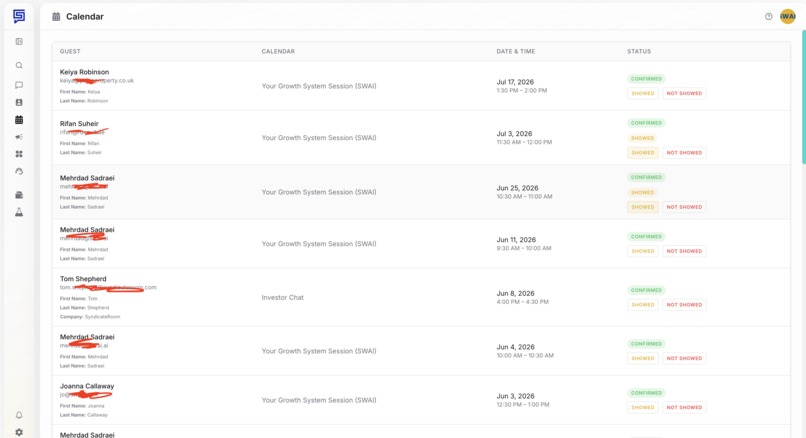The width and height of the screenshot is (806, 438).
Task: Mark Keiya Robinson as Not Showed
Action: (684, 93)
